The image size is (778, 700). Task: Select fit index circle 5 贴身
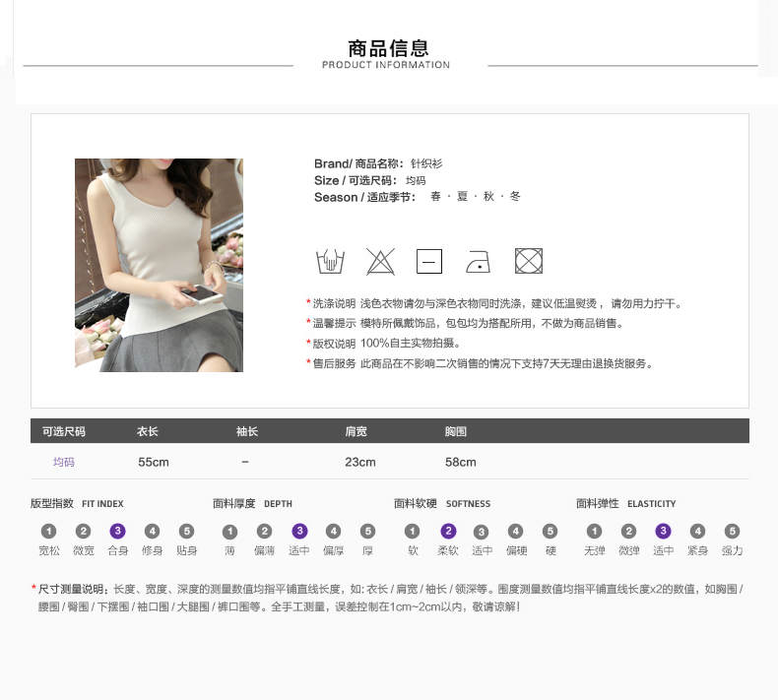186,532
